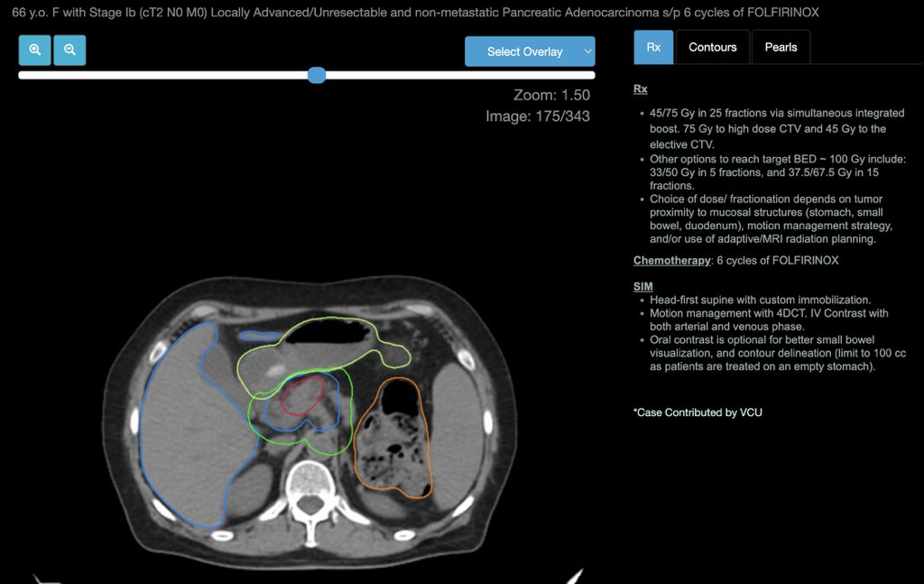Switch to the Rx tab

[x=653, y=47]
